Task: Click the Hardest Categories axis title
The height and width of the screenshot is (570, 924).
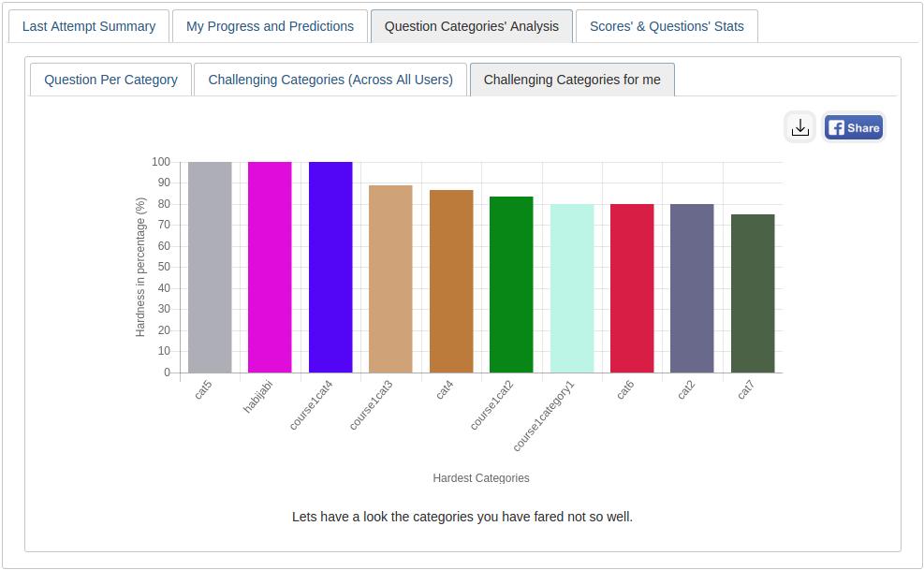Action: pyautogui.click(x=481, y=478)
